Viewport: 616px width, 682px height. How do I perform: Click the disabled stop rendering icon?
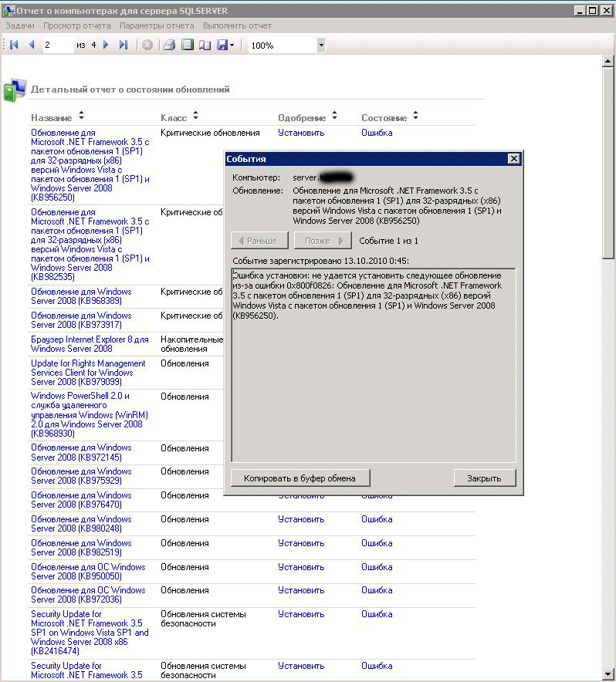147,45
